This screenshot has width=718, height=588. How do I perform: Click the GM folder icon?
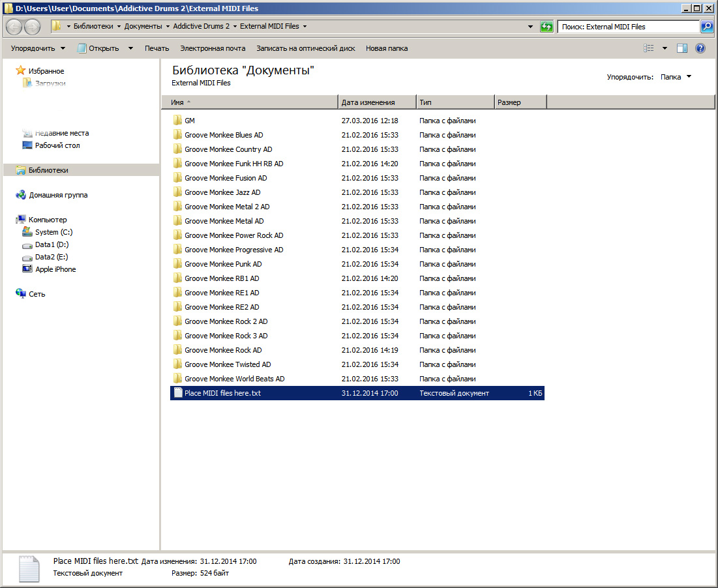tap(177, 121)
